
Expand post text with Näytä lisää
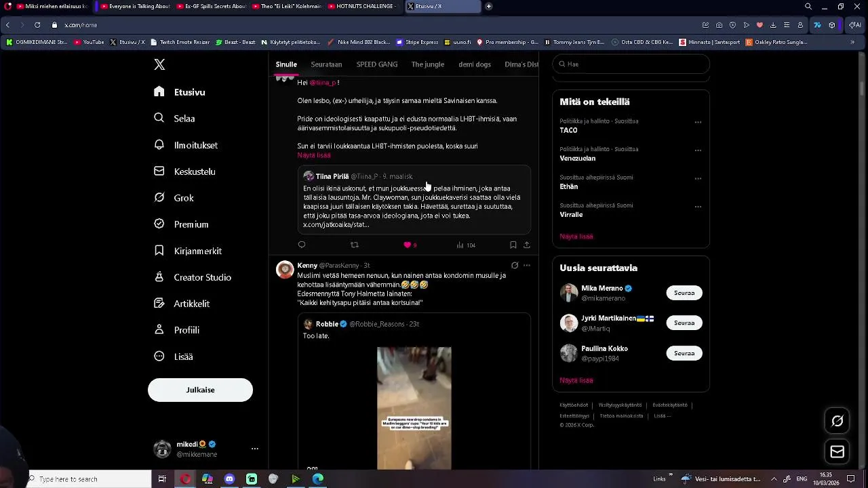pos(314,155)
